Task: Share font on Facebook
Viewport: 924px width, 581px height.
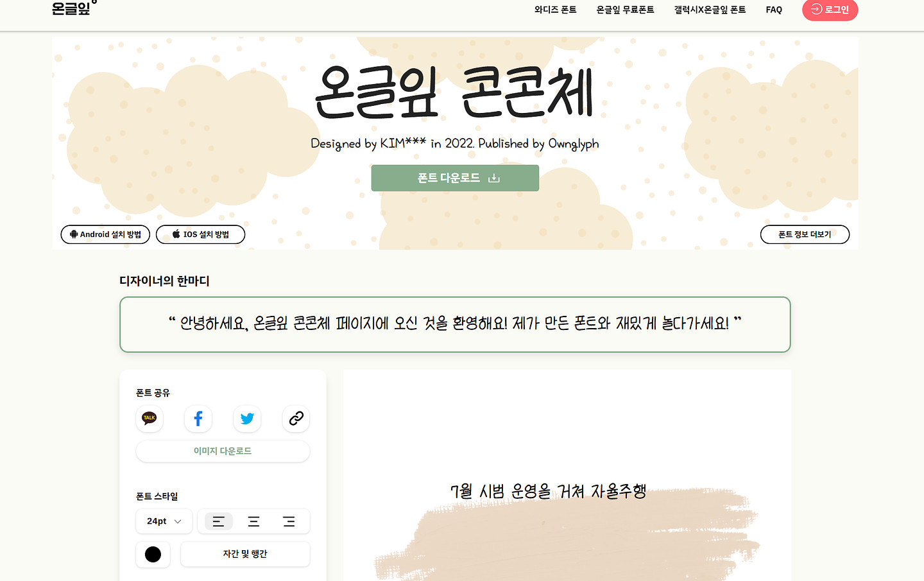Action: click(198, 419)
